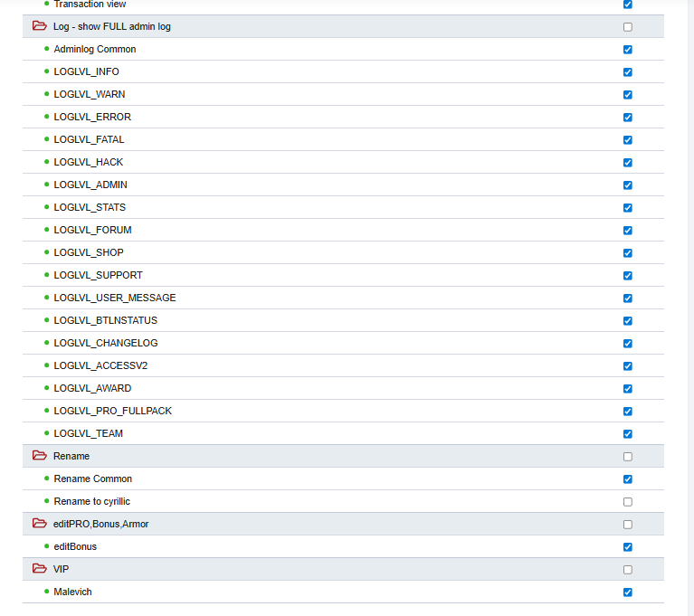
Task: Click the LOGLVL_AWARD label
Action: coord(92,388)
